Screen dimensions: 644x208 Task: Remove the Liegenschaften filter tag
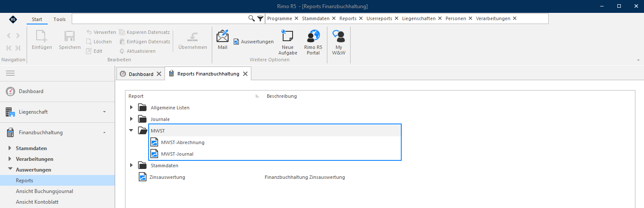click(440, 18)
